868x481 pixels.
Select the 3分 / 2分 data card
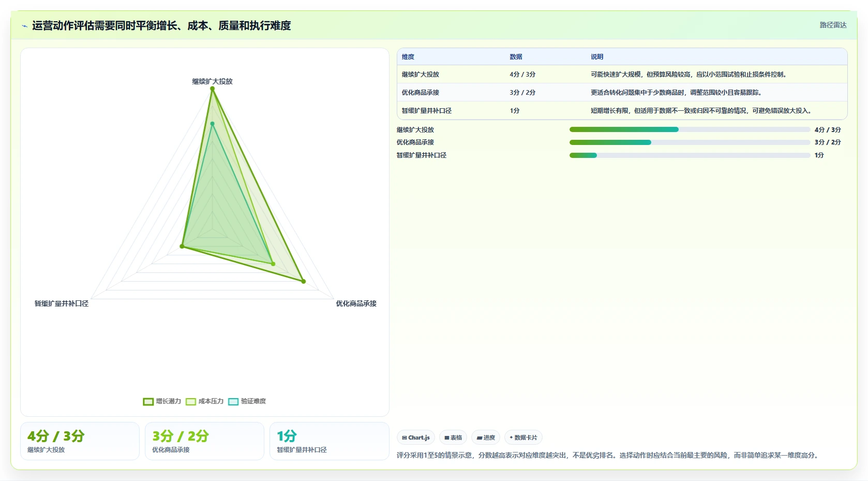[204, 441]
